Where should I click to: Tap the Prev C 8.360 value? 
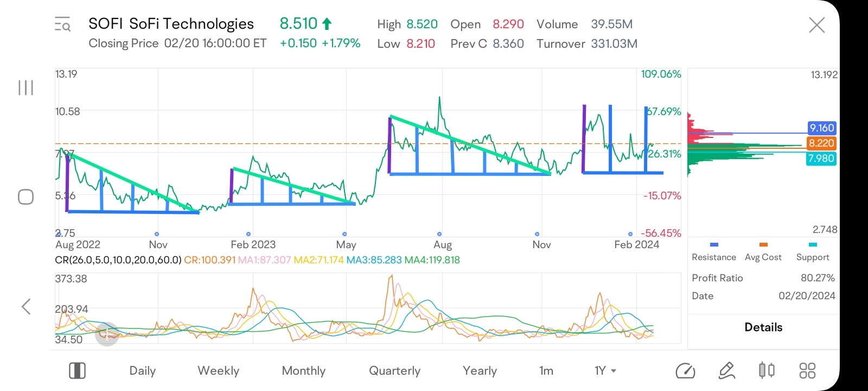[508, 44]
